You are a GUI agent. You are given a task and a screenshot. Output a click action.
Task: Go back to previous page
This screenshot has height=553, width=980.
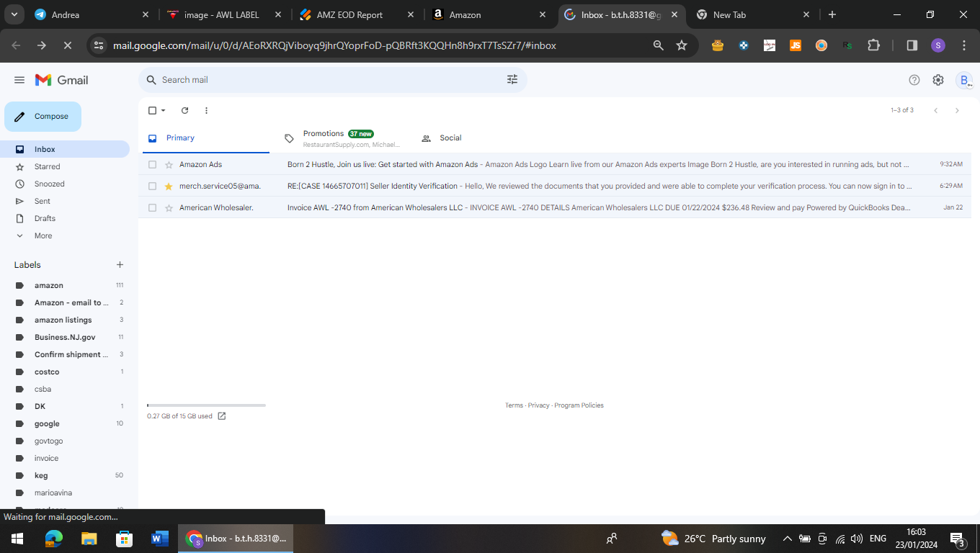tap(17, 45)
